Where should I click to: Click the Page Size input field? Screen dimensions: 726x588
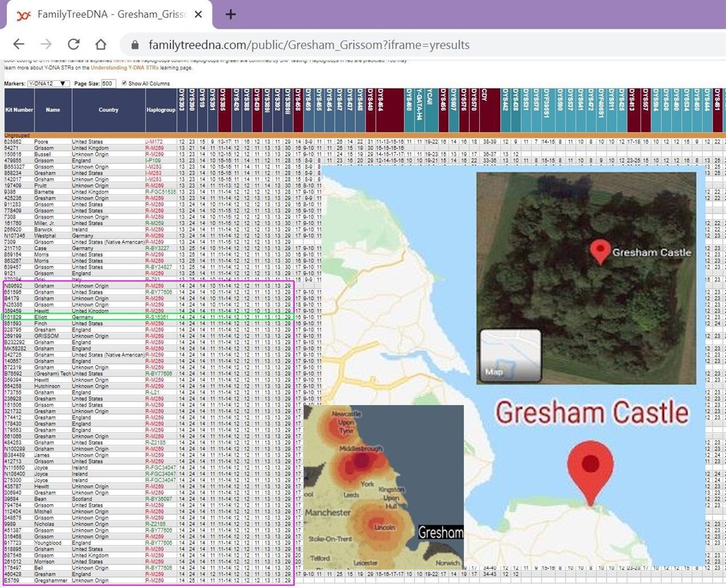pyautogui.click(x=108, y=83)
